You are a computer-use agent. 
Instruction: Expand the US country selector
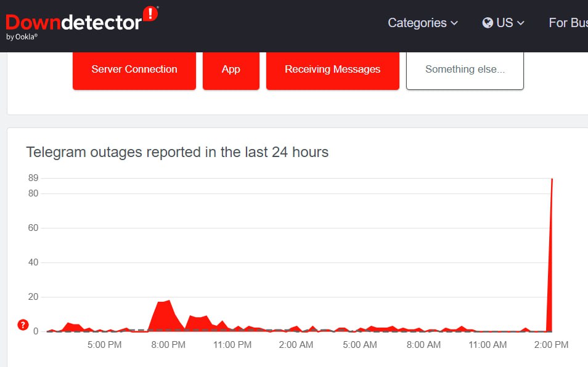pyautogui.click(x=504, y=23)
